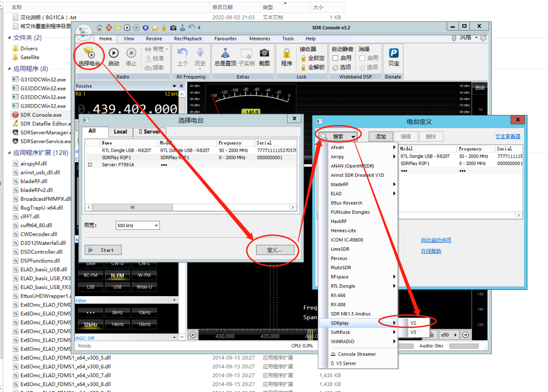The width and height of the screenshot is (548, 392).
Task: Click the home icon in quick access toolbar
Action: 99,28
